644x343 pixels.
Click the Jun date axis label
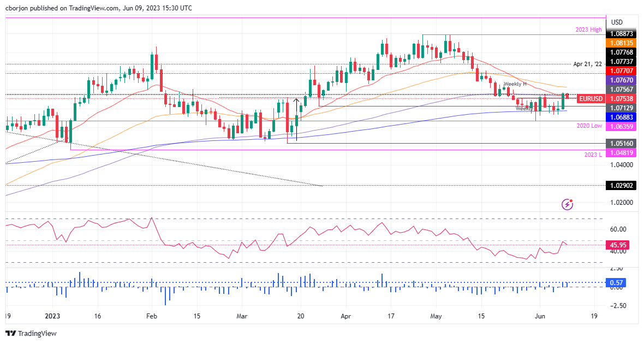point(540,316)
